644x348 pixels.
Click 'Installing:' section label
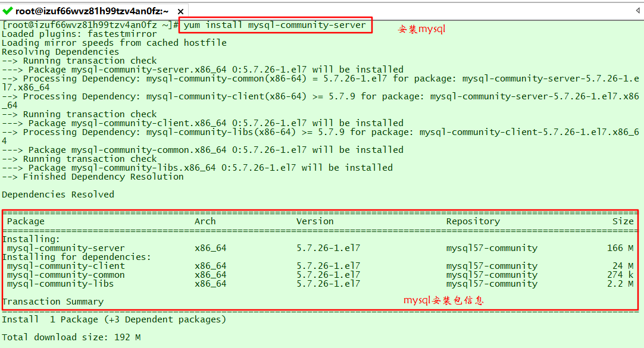point(31,239)
